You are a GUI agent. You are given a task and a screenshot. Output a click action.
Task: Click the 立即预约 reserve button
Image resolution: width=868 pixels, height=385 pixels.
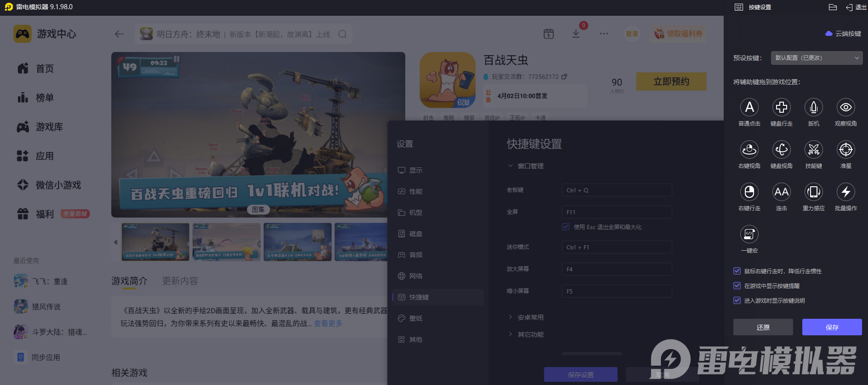tap(671, 81)
